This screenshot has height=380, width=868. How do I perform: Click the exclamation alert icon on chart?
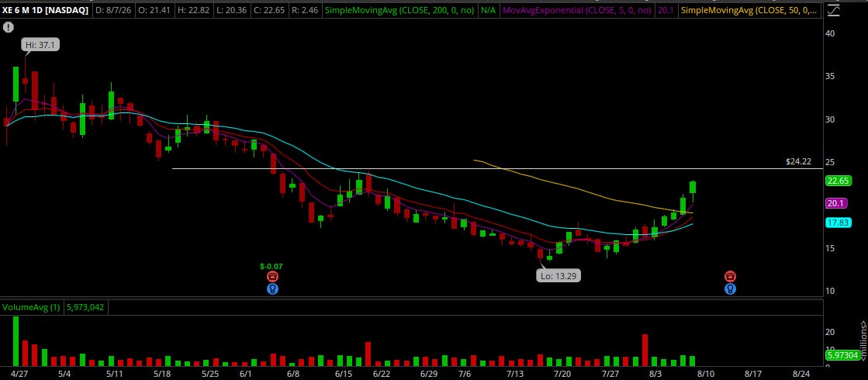pyautogui.click(x=8, y=26)
